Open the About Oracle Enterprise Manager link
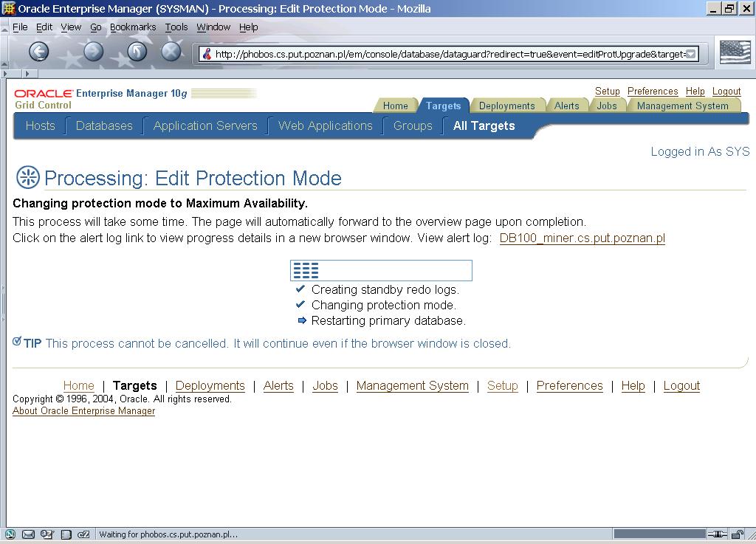The height and width of the screenshot is (544, 756). pyautogui.click(x=84, y=410)
